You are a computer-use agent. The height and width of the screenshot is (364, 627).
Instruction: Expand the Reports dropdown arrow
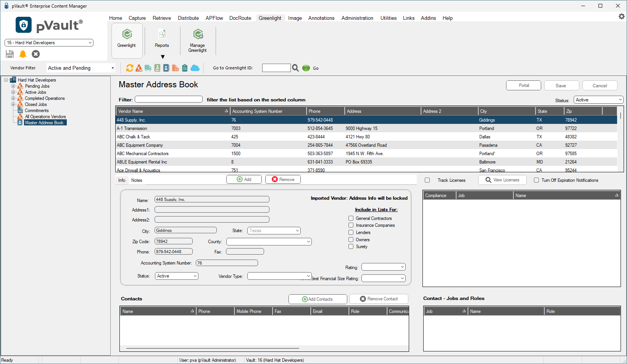(163, 57)
